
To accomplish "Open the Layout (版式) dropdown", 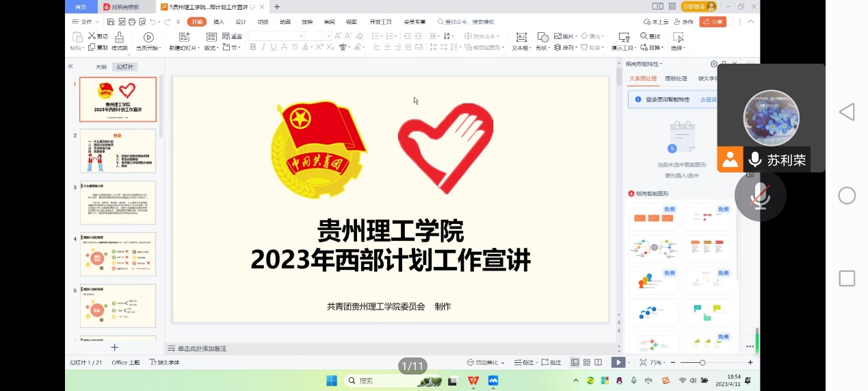I will click(x=211, y=48).
